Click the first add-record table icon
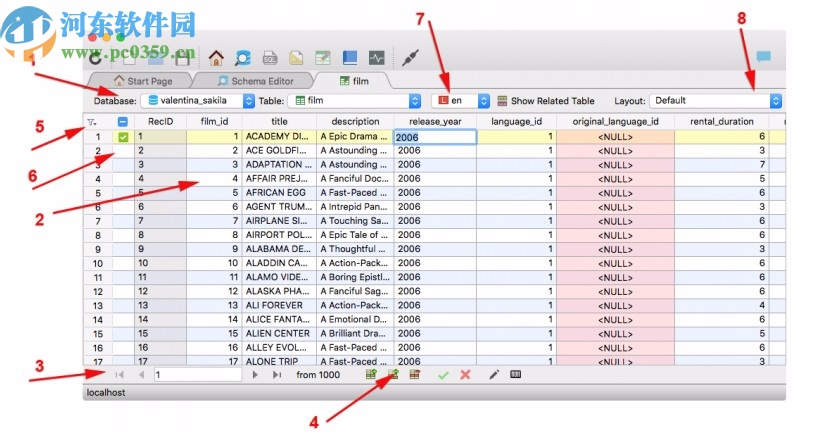 (371, 374)
